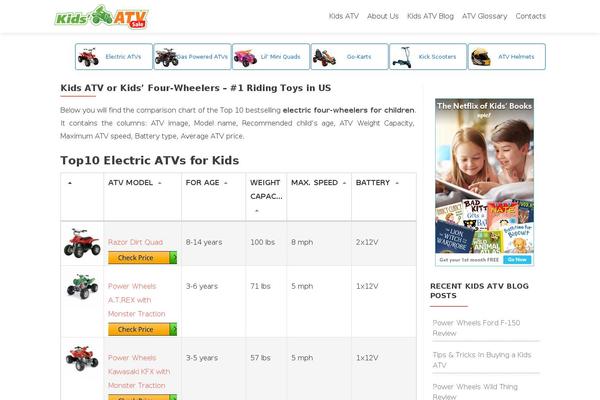Viewport: 600px width, 400px height.
Task: Click the pink Lil' Mini Quads icon
Action: pyautogui.click(x=245, y=58)
